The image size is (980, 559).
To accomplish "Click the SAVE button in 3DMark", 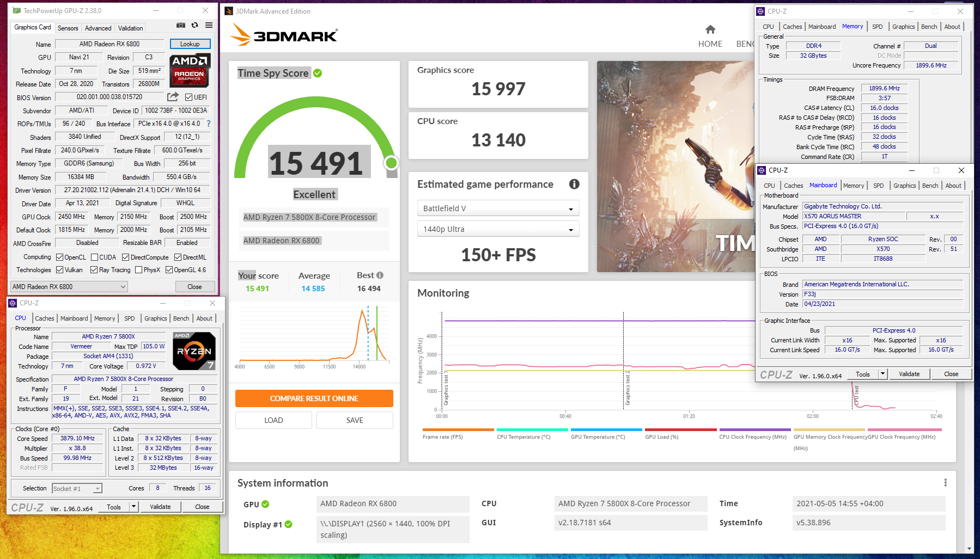I will 355,420.
